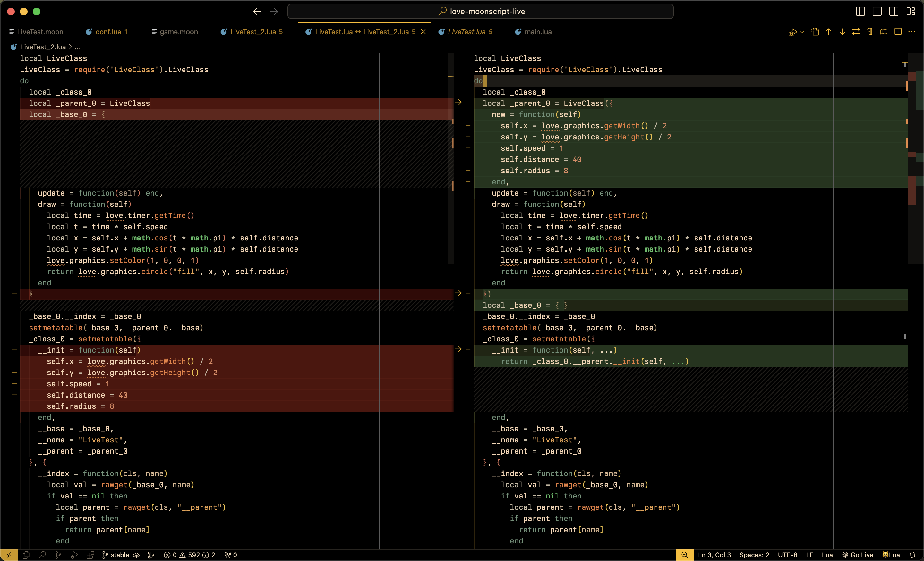Click the diff overview ruler between editors
The image size is (924, 561).
[x=451, y=157]
